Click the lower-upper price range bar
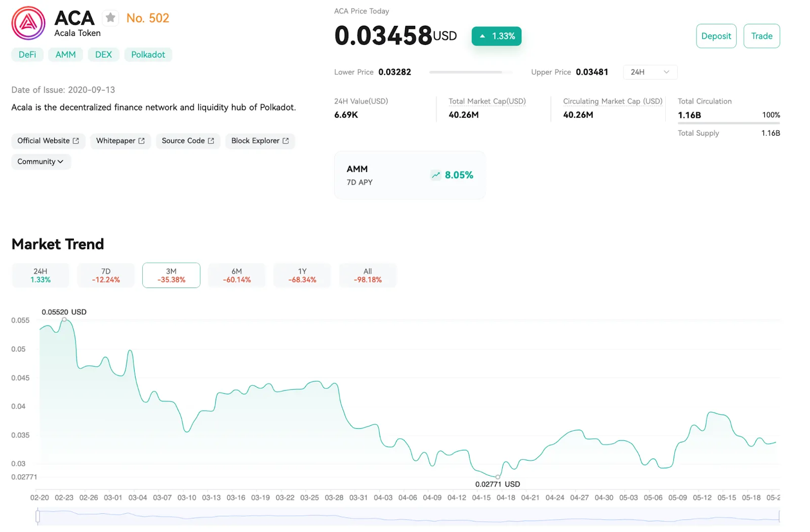Screen dimensions: 810x532 (x=471, y=72)
